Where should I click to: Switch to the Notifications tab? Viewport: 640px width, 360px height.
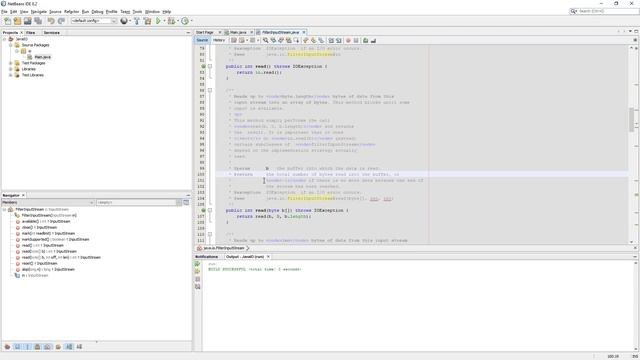pyautogui.click(x=207, y=257)
